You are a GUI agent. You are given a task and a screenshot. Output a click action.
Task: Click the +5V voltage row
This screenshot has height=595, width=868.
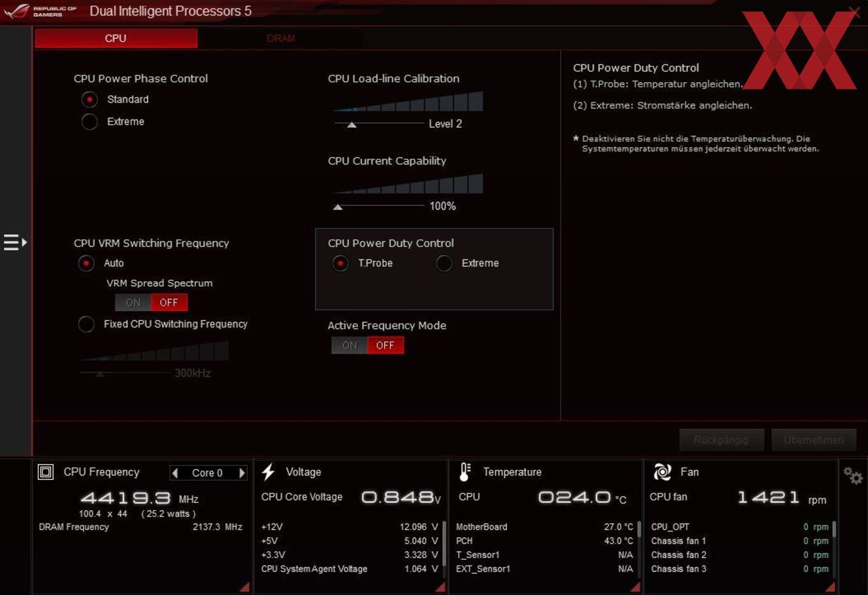(350, 541)
